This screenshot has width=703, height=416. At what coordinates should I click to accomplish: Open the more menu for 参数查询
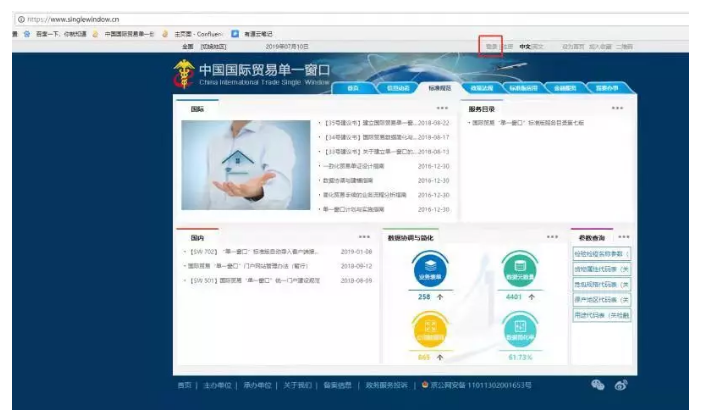(624, 237)
